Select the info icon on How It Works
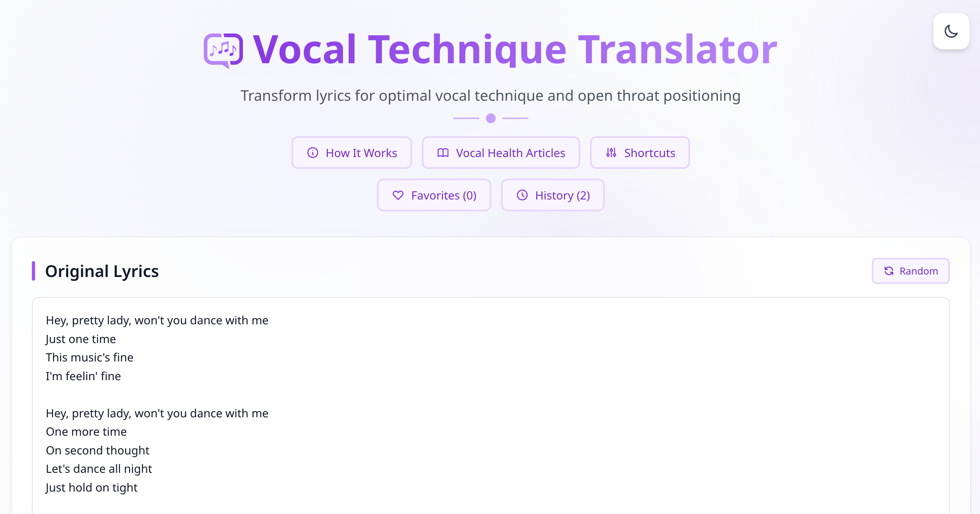Image resolution: width=980 pixels, height=514 pixels. pos(313,153)
